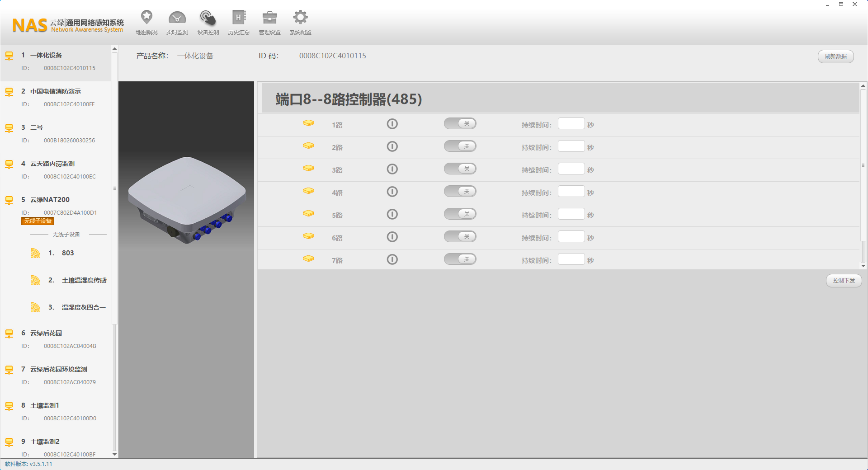The width and height of the screenshot is (868, 470).
Task: Collapse the 云绿NAT200 device entry
Action: coord(50,200)
